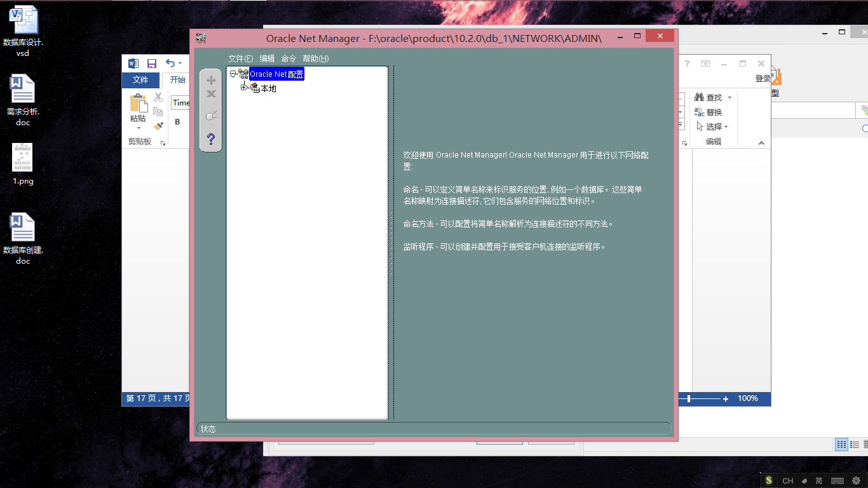Viewport: 868px width, 488px height.
Task: Click the plus create icon in Net Manager toolbar
Action: [x=211, y=81]
